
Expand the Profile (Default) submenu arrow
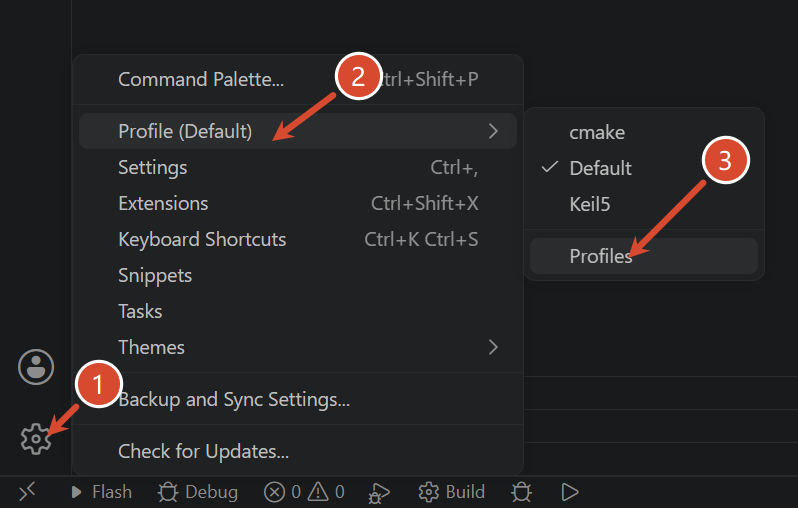point(493,131)
